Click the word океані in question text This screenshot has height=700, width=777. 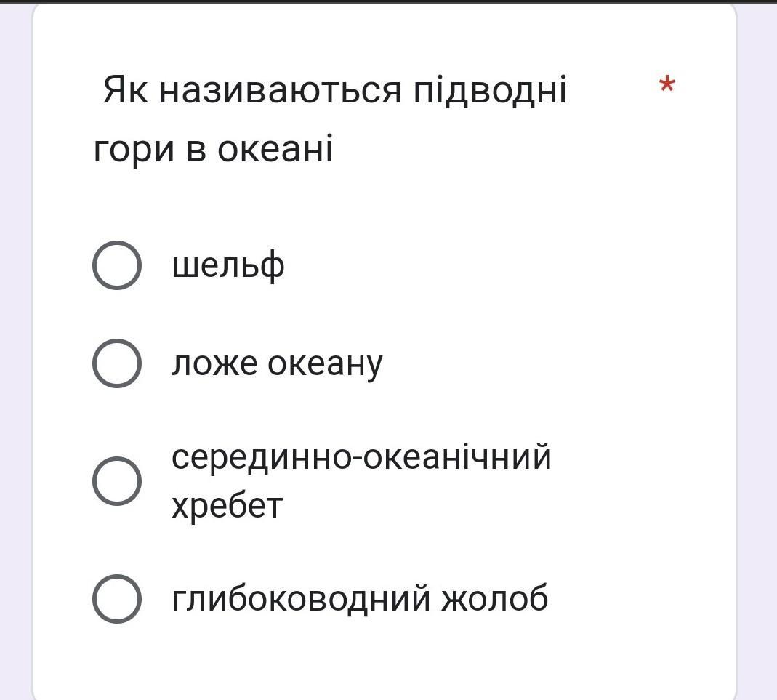(x=275, y=149)
